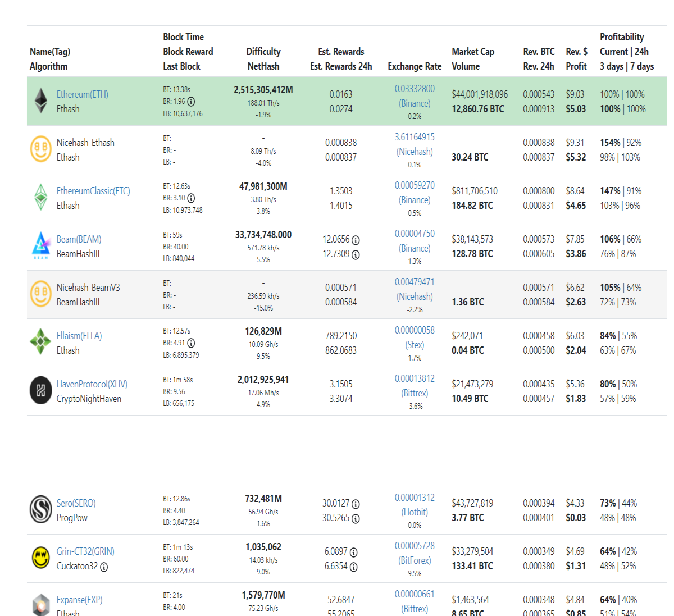Image resolution: width=674 pixels, height=616 pixels.
Task: Open the Nicehash 3.61164915 exchange rate link
Action: click(415, 144)
